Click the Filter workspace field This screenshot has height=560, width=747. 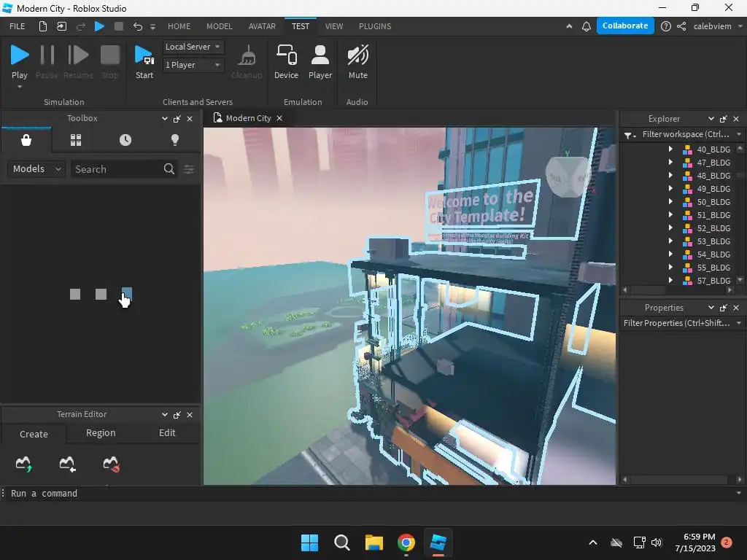pyautogui.click(x=686, y=134)
